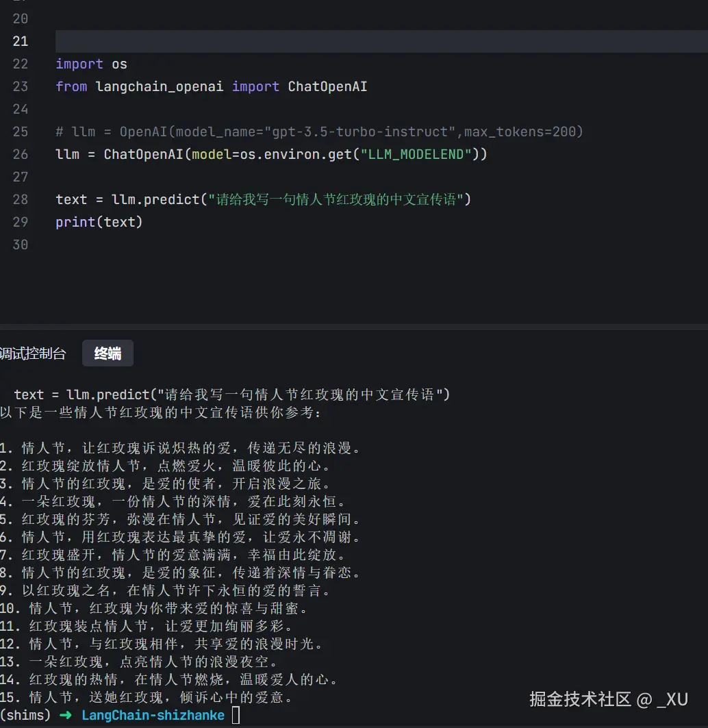This screenshot has width=708, height=728.
Task: Click the 掘金技术社区 @ _XU watermark
Action: coord(609,699)
